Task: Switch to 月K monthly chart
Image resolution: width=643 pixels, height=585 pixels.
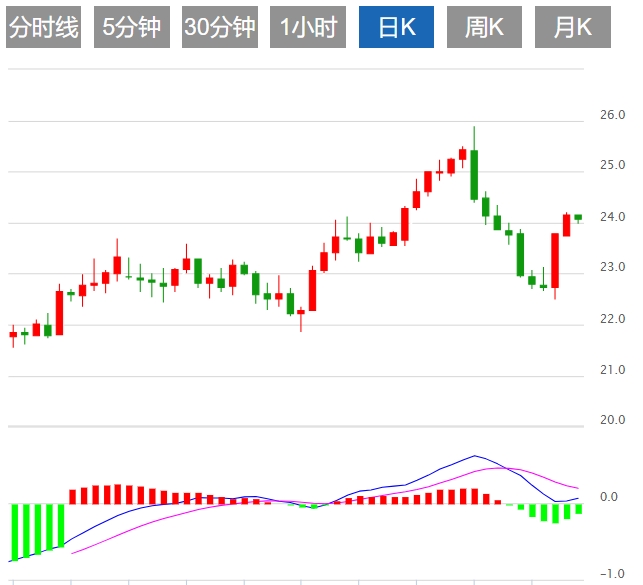Action: pyautogui.click(x=573, y=28)
